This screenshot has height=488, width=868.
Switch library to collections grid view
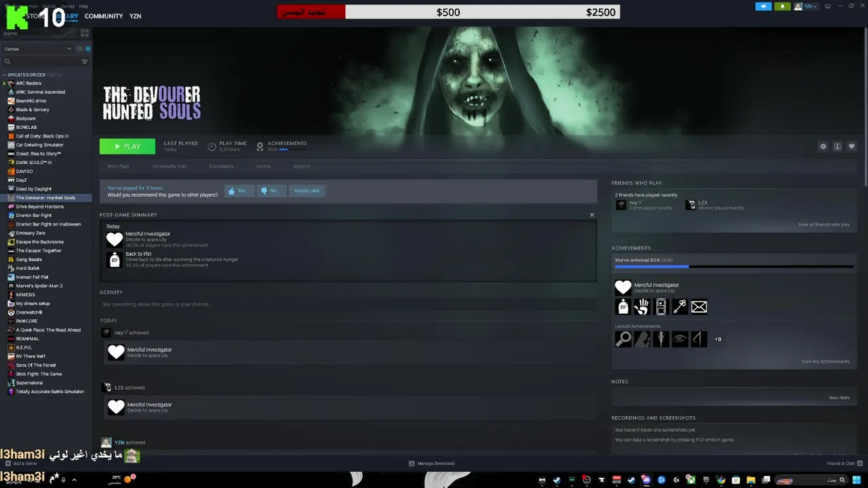tap(85, 33)
